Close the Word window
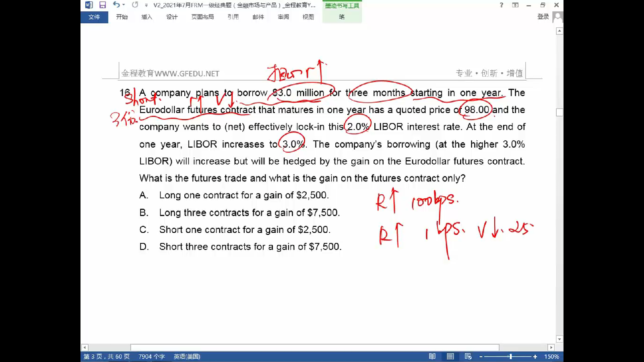 (x=556, y=5)
